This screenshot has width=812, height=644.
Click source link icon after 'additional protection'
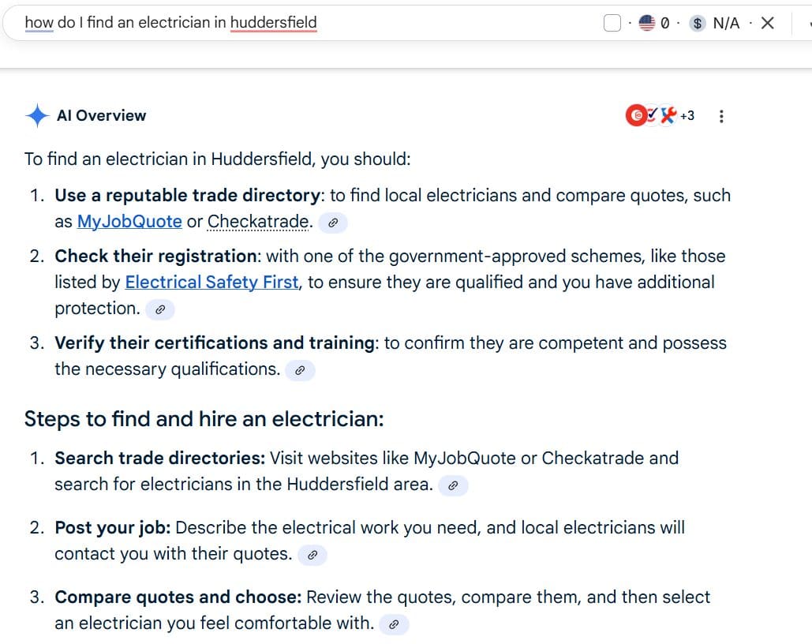pos(160,309)
